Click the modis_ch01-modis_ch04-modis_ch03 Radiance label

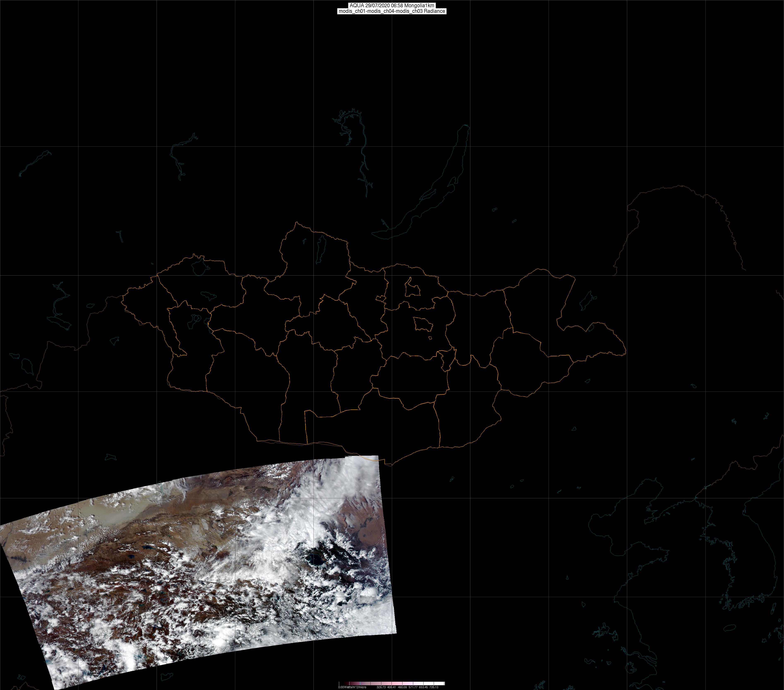pos(392,11)
